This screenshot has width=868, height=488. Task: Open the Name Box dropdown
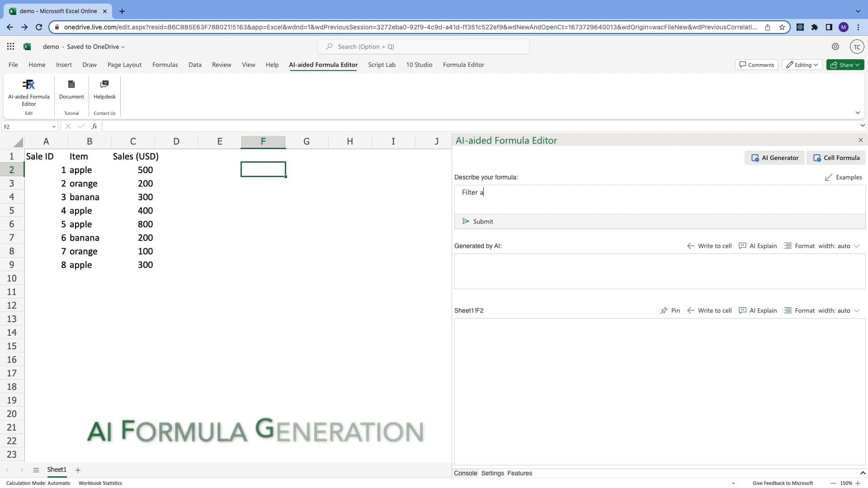(53, 127)
